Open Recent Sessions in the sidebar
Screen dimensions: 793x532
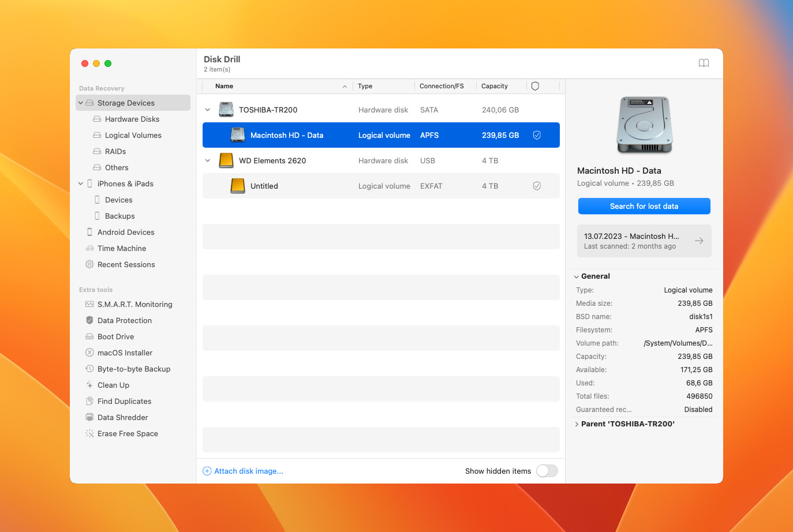(x=126, y=264)
